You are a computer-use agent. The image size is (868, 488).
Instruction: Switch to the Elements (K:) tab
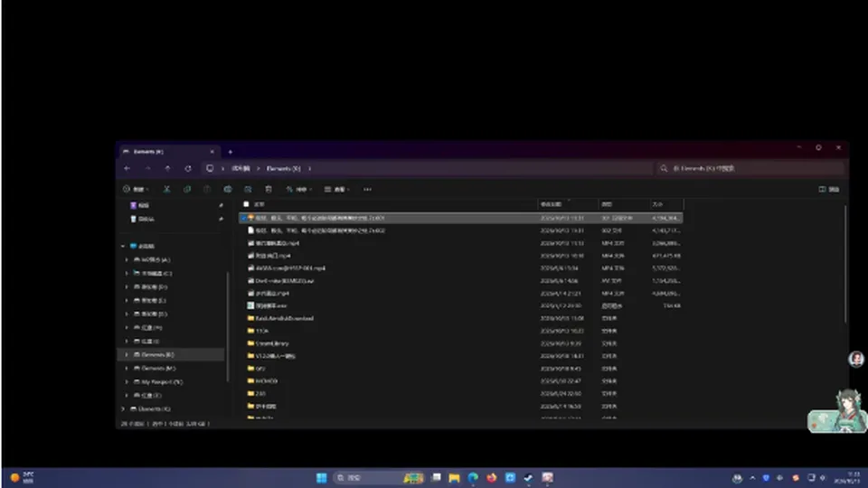pos(168,152)
